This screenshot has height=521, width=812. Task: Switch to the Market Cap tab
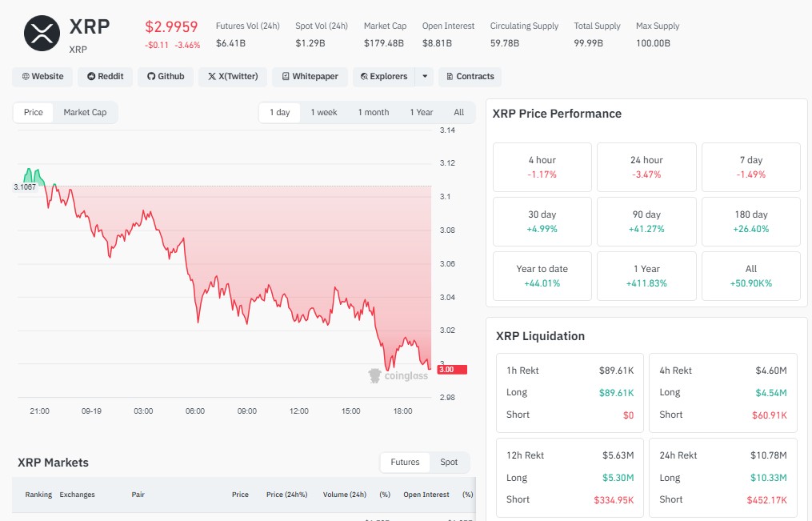(85, 112)
